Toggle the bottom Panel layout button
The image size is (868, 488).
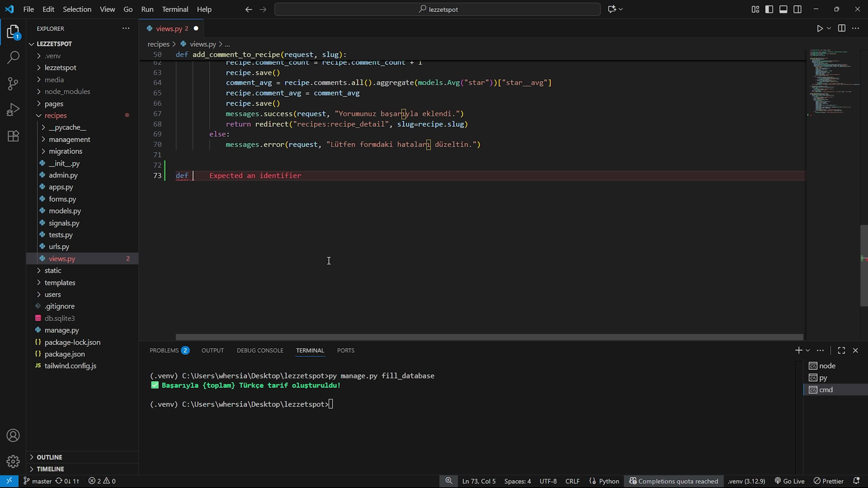coord(783,9)
